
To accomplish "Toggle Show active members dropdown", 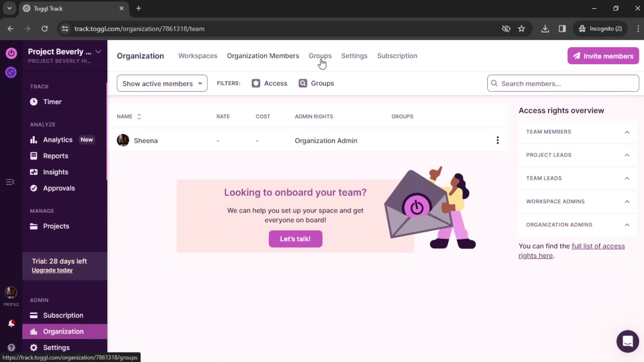I will coord(162,83).
